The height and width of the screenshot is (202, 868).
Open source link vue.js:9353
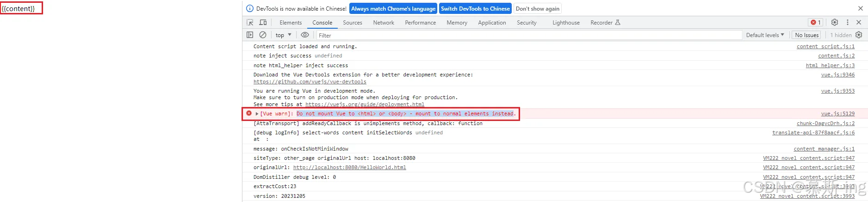tap(838, 91)
